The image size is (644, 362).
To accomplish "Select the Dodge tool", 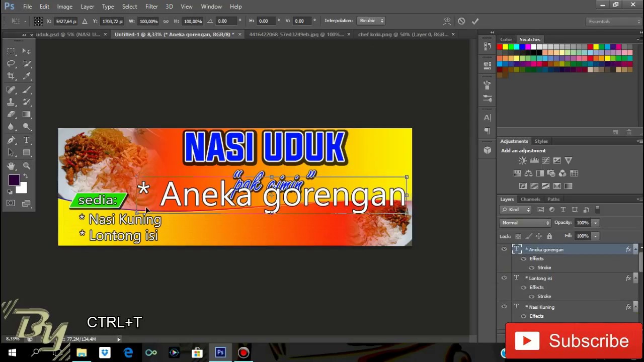I will click(x=27, y=127).
